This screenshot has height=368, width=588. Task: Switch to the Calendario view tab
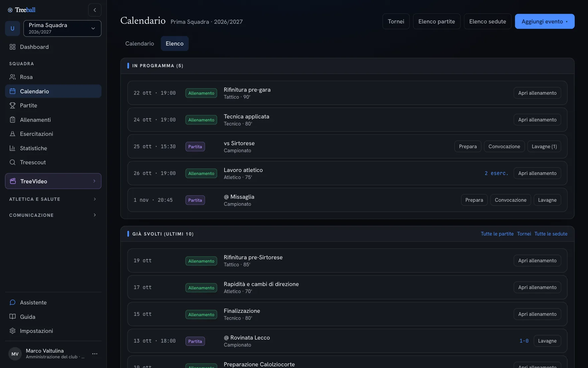click(x=140, y=43)
